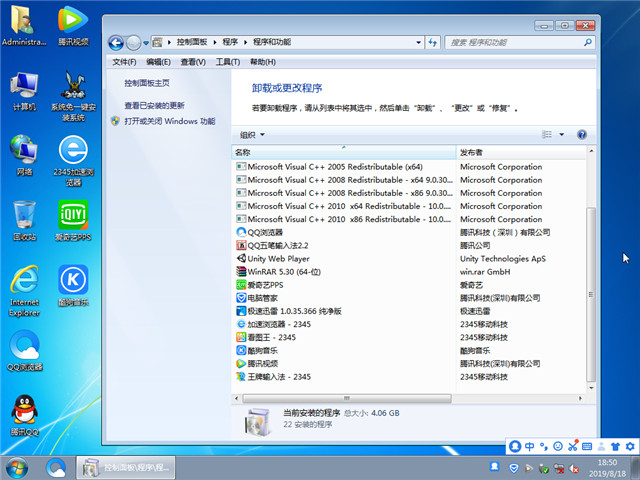Launch 爱奇艺PPS desktop icon
Screen dimensions: 640x480
click(x=73, y=220)
